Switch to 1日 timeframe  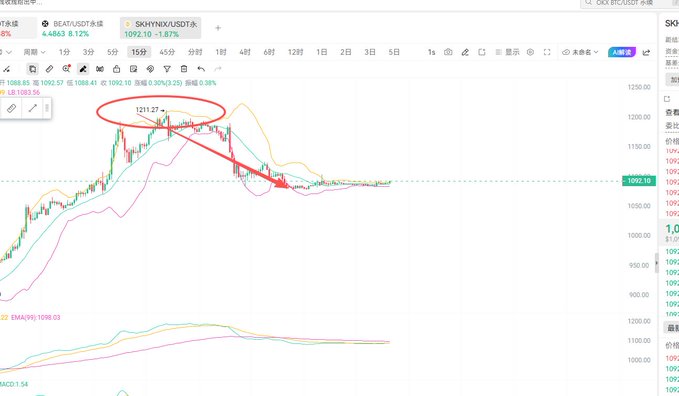point(322,52)
